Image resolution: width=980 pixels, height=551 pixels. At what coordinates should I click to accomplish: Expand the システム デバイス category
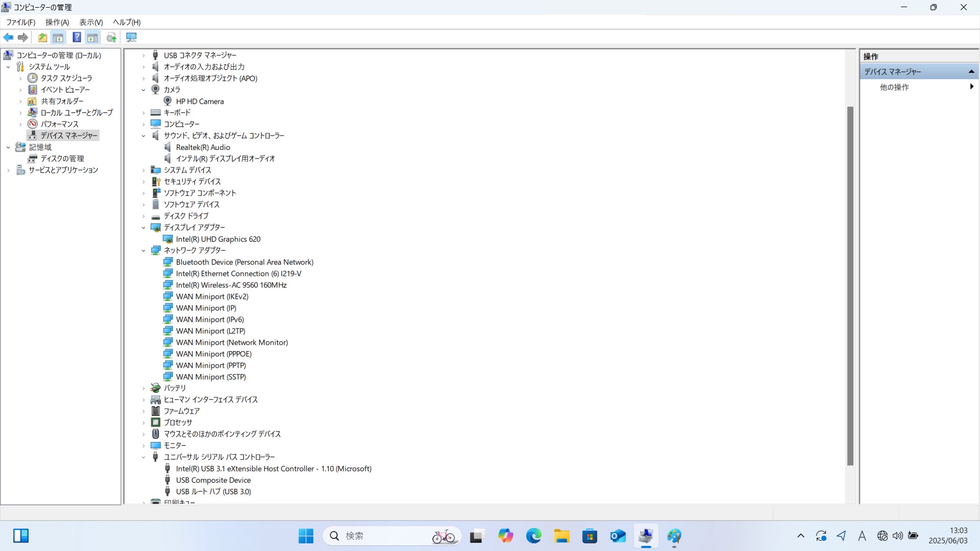pyautogui.click(x=143, y=170)
